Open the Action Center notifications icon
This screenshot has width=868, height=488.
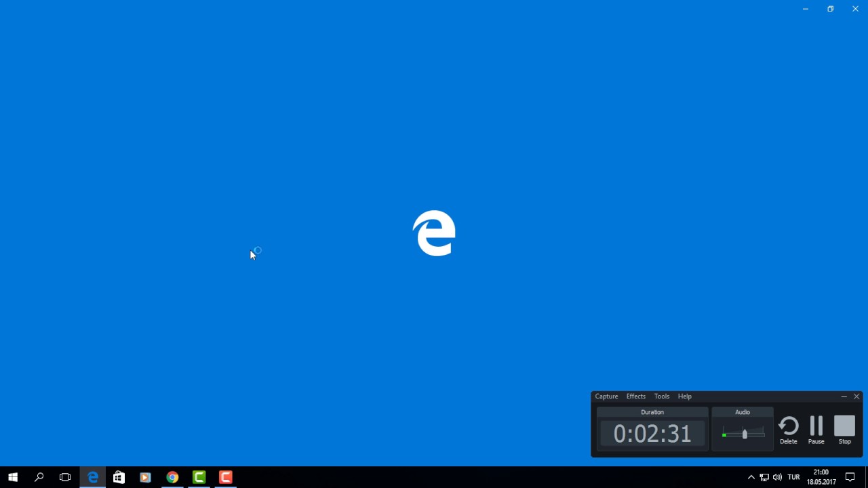pos(850,477)
